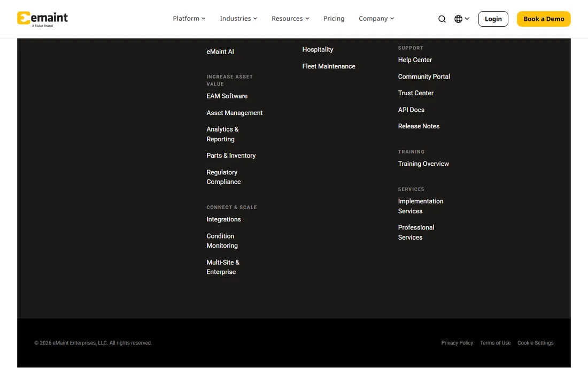Click the Book a Demo button

point(544,19)
